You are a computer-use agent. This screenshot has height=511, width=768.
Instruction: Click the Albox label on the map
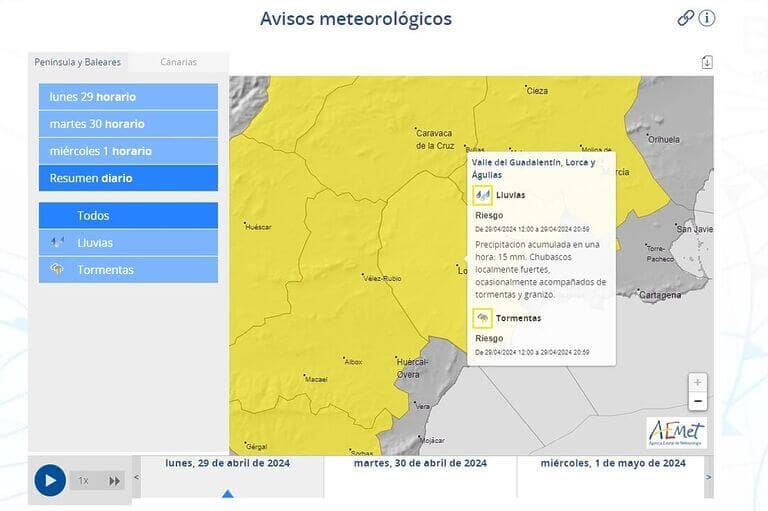[x=354, y=362]
